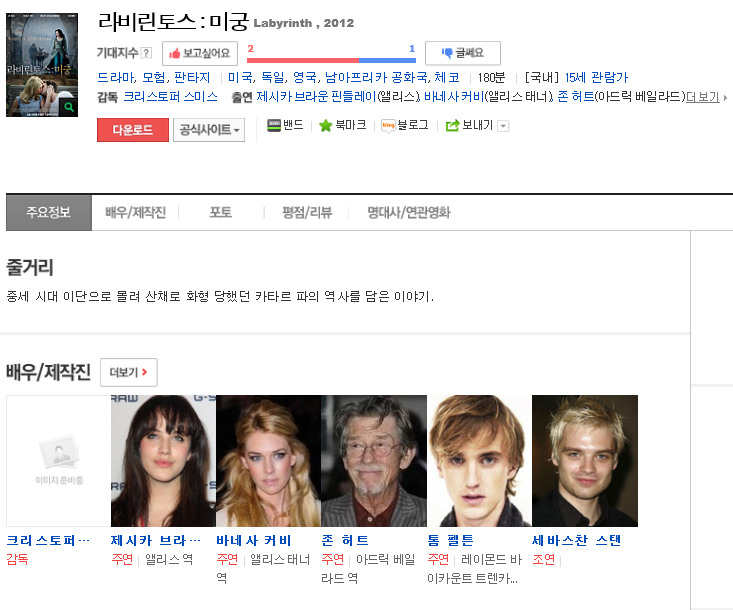Click the question mark help icon beside 기대지수
This screenshot has width=733, height=610.
(147, 53)
